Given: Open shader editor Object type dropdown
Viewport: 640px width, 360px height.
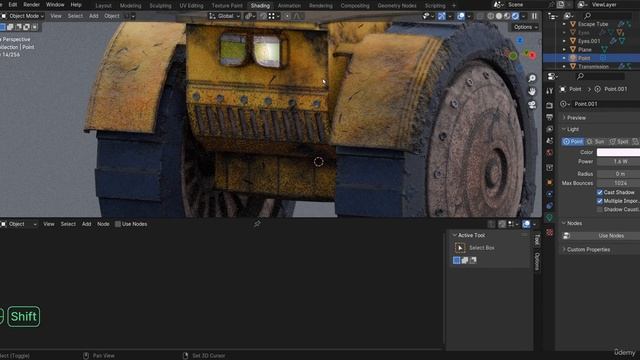Looking at the screenshot, I should (x=19, y=224).
